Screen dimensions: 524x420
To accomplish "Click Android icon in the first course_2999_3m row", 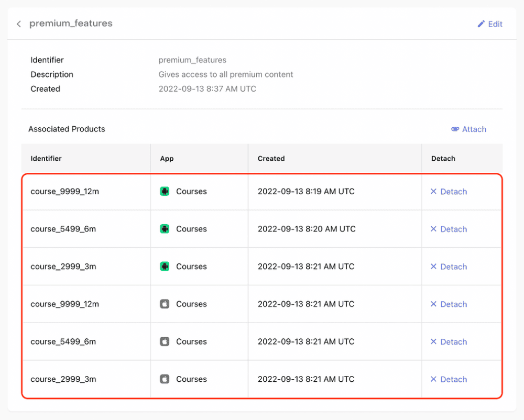I will click(x=165, y=267).
